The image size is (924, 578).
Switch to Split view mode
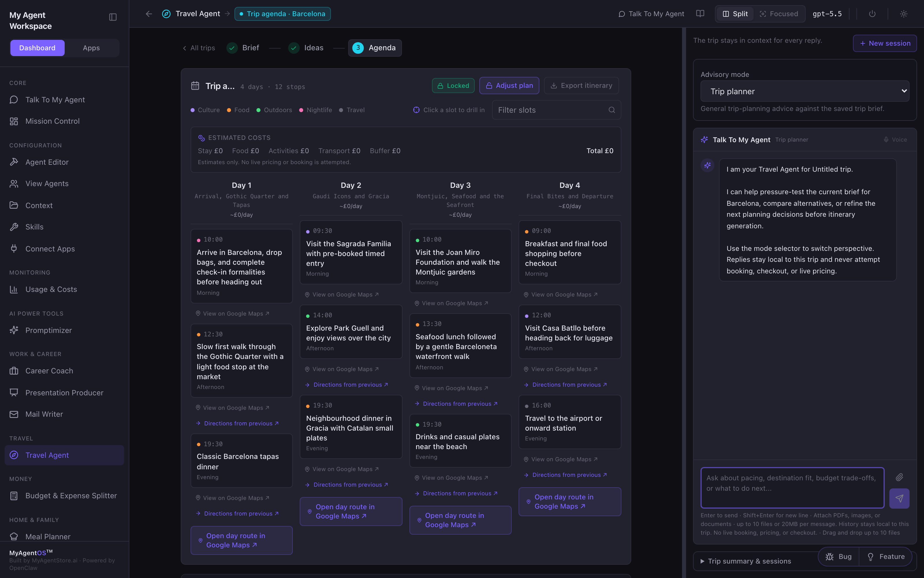click(x=735, y=14)
